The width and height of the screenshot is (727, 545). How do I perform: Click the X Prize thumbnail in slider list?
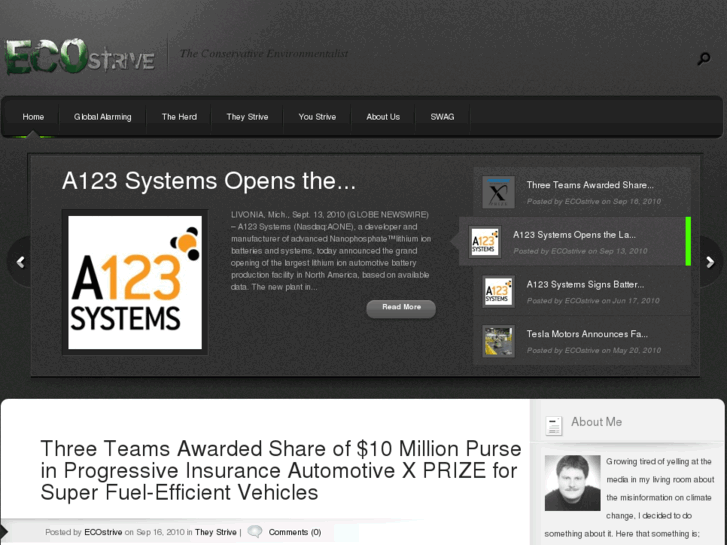point(498,192)
